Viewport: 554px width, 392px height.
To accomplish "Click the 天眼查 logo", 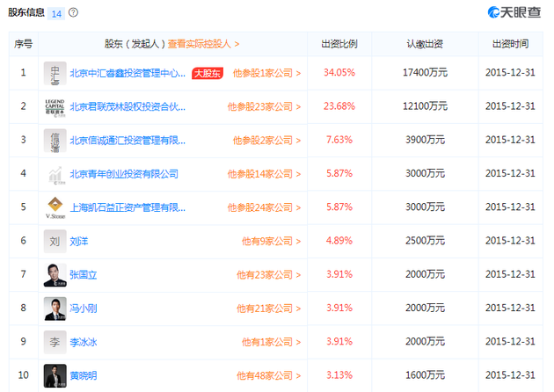I will click(x=515, y=12).
